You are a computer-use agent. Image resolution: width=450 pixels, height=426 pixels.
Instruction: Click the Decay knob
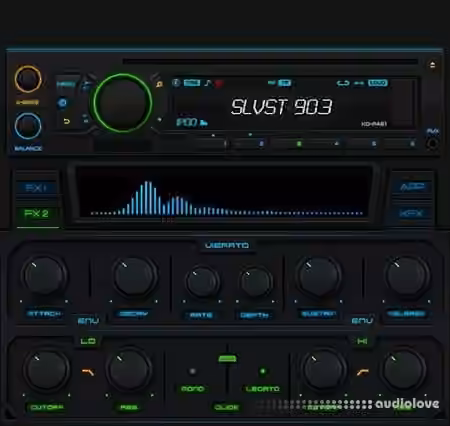pyautogui.click(x=134, y=276)
